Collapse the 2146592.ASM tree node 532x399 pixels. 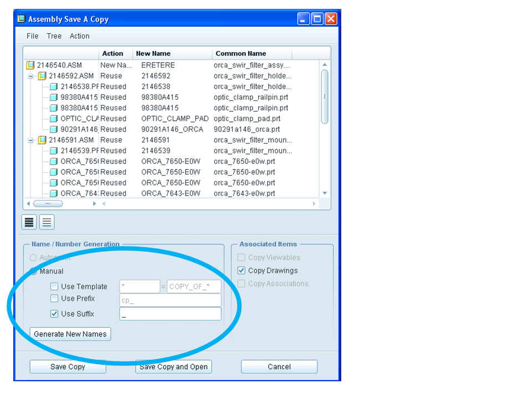[x=30, y=76]
